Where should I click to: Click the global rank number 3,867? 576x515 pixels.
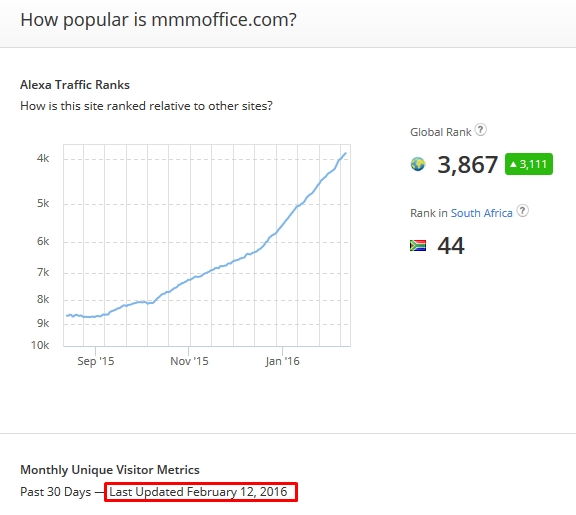coord(467,164)
